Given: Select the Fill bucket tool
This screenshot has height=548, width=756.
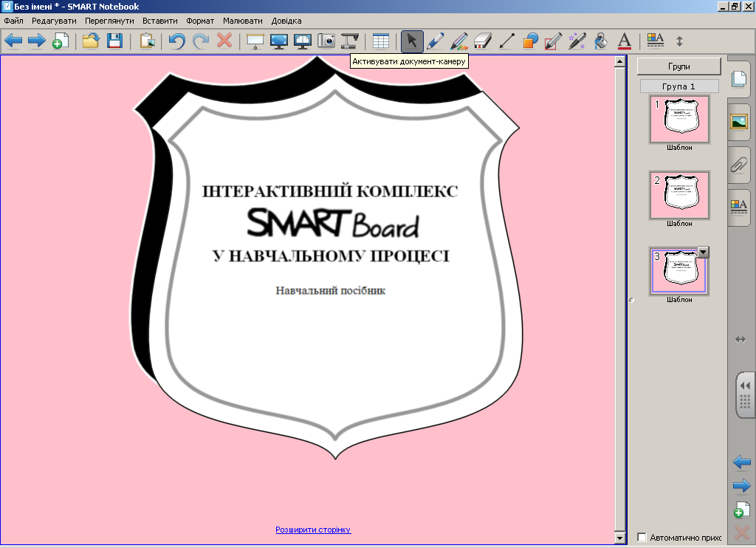Looking at the screenshot, I should click(601, 41).
